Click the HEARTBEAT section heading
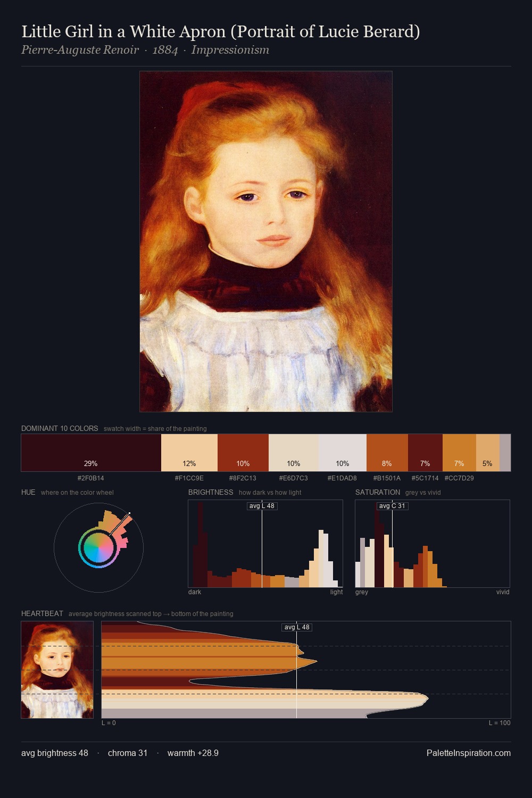 (x=42, y=613)
